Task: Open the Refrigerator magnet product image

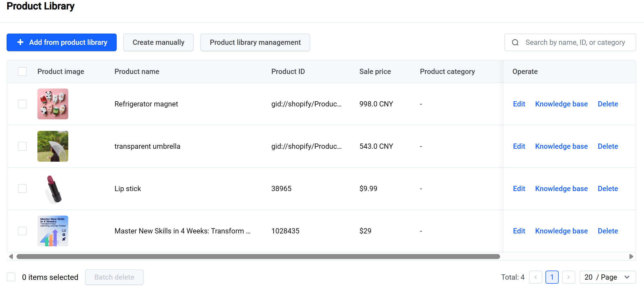Action: (53, 104)
